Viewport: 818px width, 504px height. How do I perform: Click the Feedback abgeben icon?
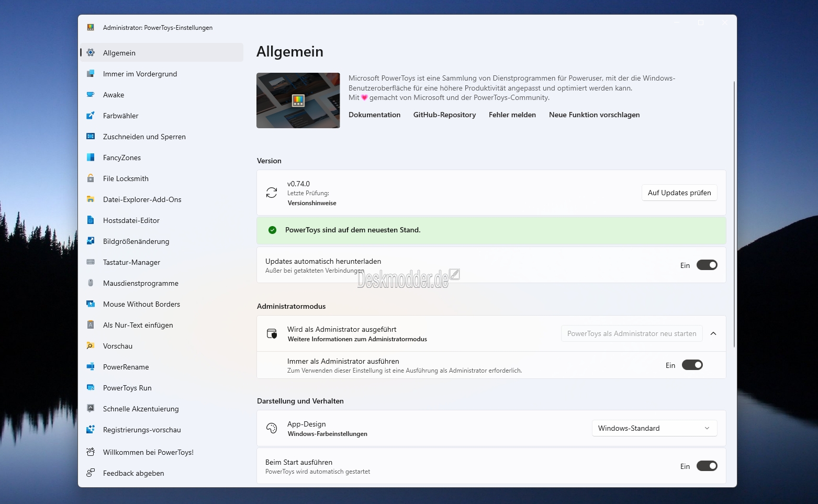pyautogui.click(x=91, y=473)
